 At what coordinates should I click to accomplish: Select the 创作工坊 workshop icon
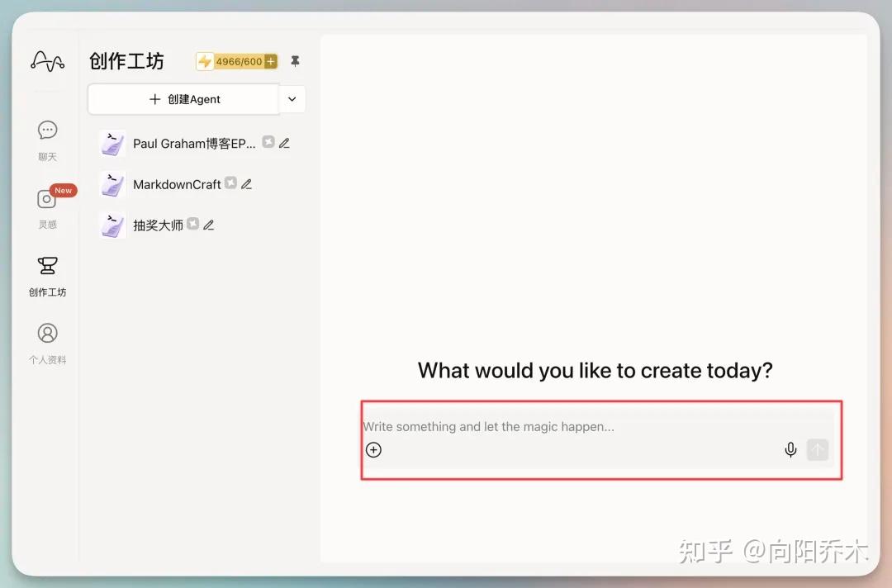point(47,266)
